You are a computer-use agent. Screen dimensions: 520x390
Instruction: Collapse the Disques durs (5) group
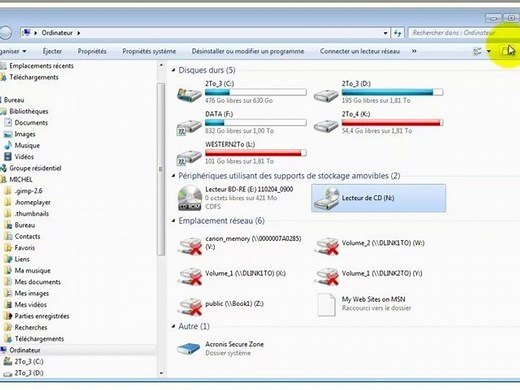[173, 70]
